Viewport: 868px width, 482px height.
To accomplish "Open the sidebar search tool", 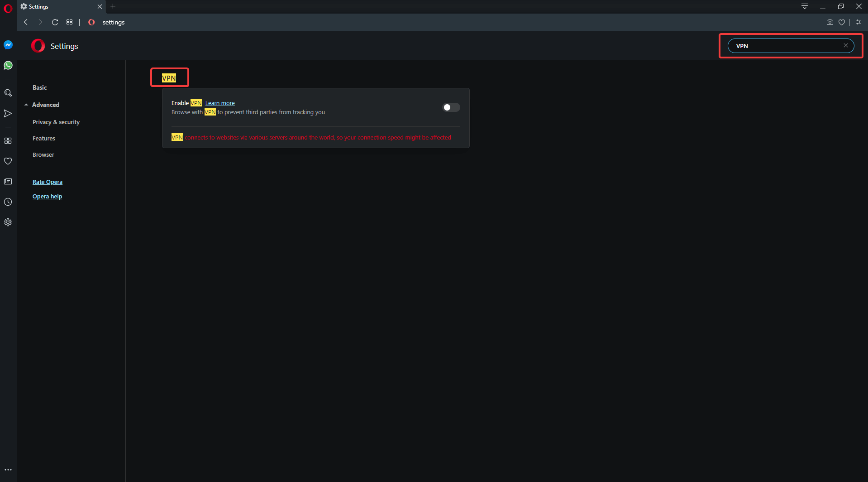I will 8,93.
